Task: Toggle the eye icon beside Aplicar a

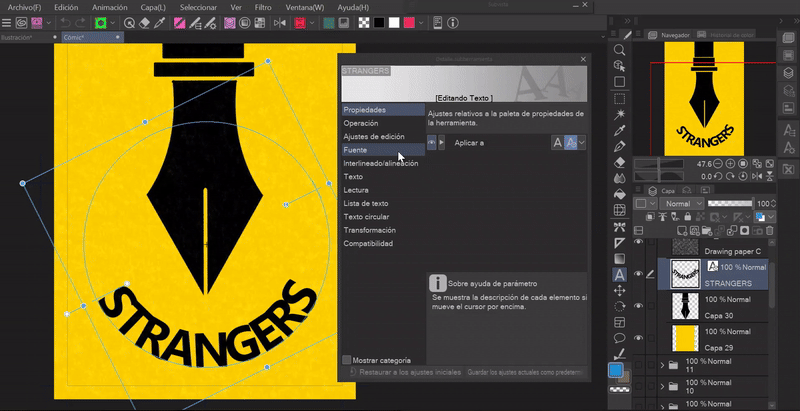Action: pos(432,143)
